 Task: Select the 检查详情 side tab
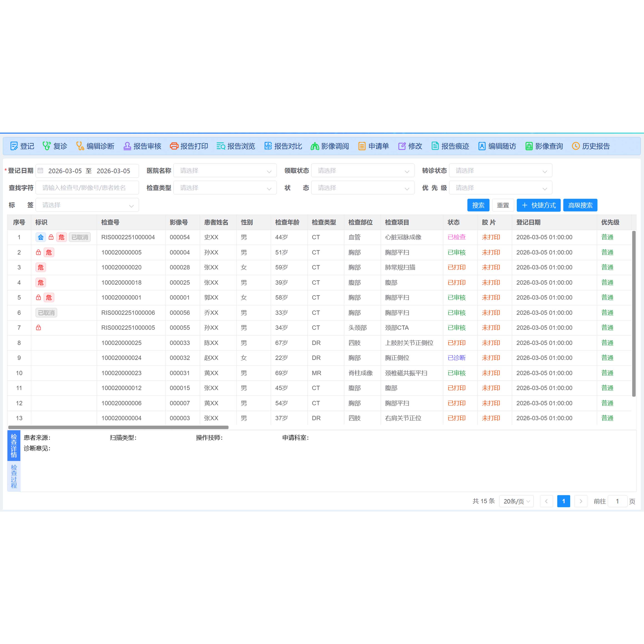[x=14, y=445]
